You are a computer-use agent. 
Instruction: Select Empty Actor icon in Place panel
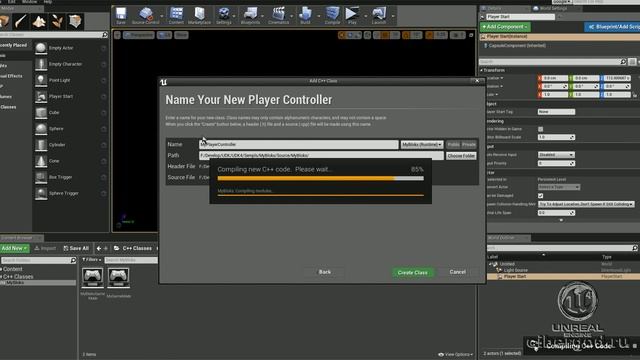tap(41, 48)
